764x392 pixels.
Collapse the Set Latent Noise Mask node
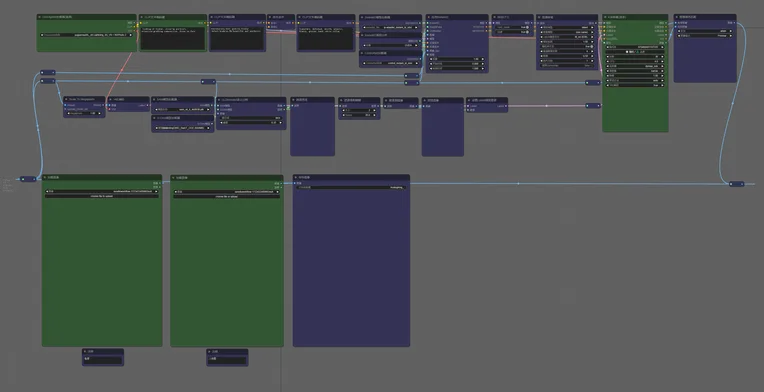pos(470,99)
